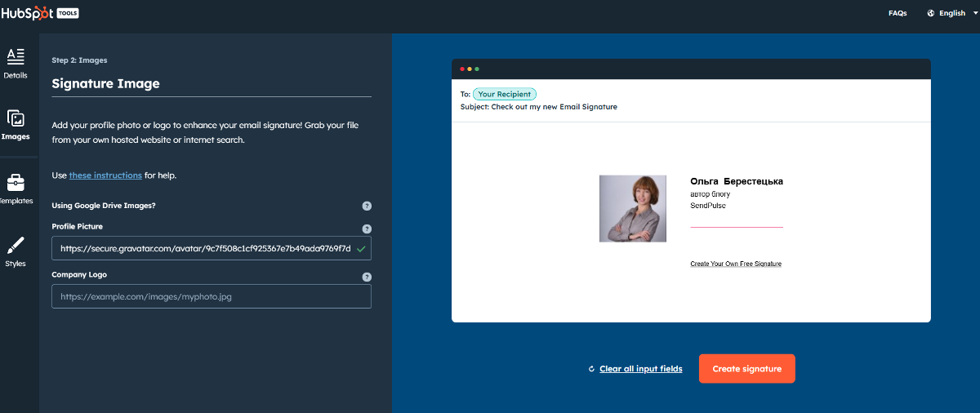The image size is (980, 413).
Task: Click the Create signature button
Action: 747,369
